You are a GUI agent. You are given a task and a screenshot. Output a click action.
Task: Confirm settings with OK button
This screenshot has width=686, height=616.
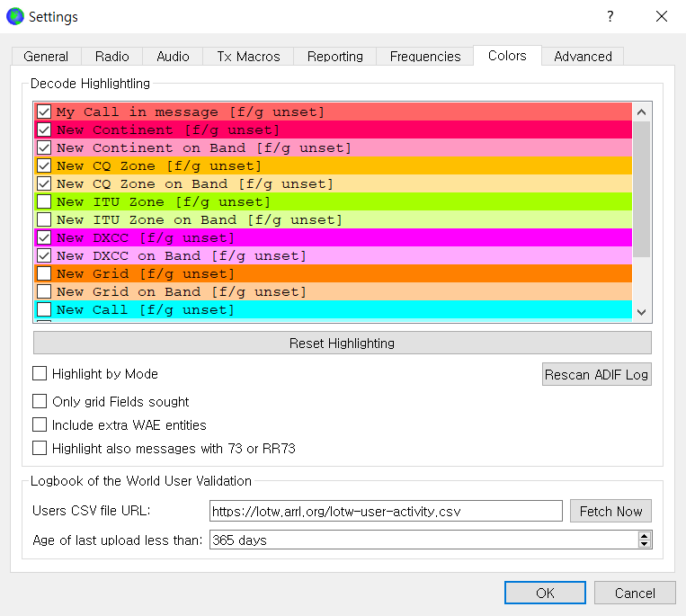click(x=545, y=593)
